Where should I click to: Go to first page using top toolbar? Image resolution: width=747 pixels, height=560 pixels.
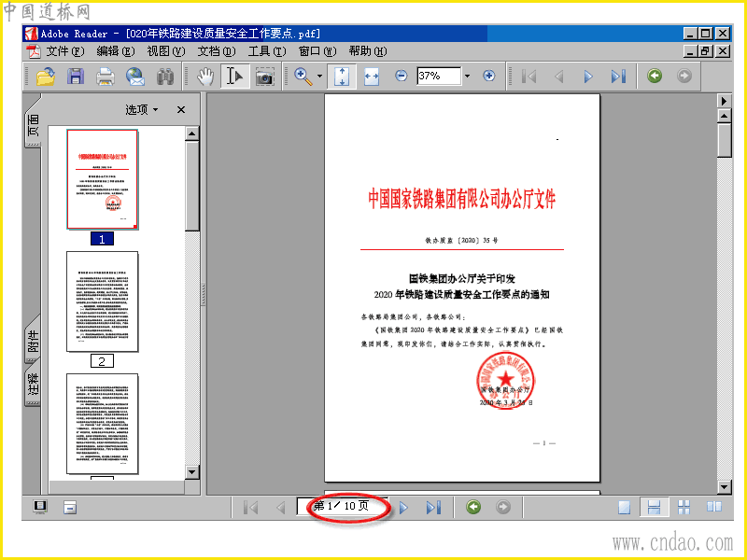click(x=529, y=77)
